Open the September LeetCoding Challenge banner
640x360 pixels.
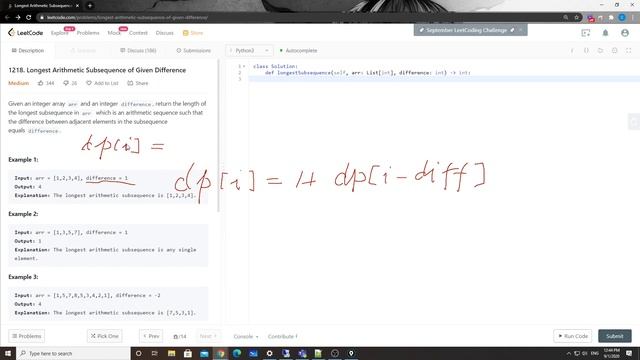coord(466,30)
